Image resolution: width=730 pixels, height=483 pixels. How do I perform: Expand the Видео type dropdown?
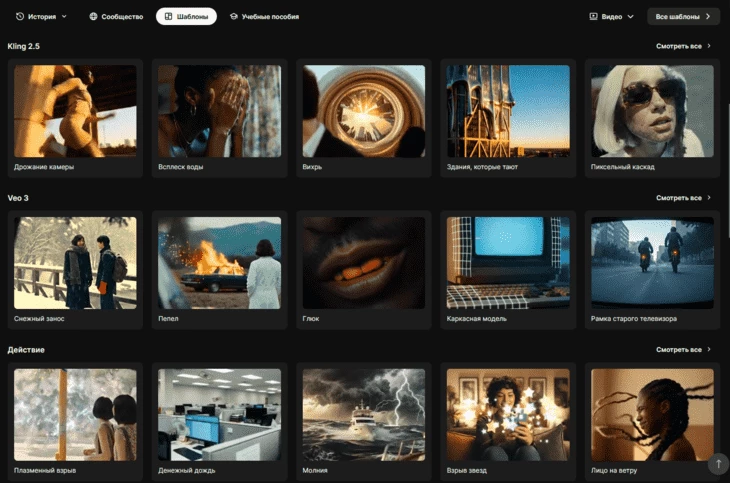tap(612, 16)
